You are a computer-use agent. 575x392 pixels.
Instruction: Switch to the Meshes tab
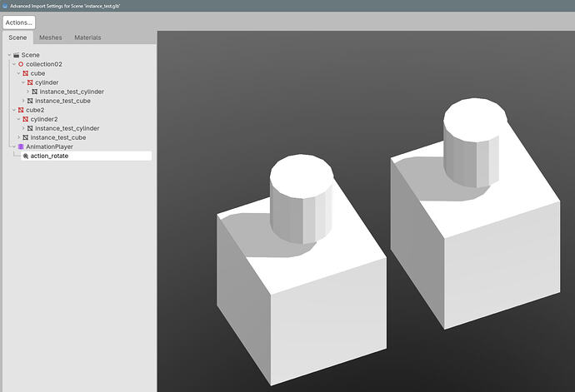51,37
